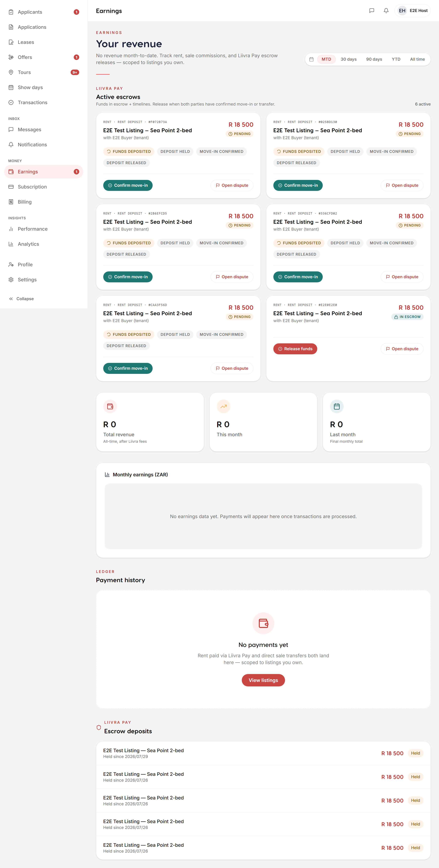Click the View listings button

click(x=263, y=680)
